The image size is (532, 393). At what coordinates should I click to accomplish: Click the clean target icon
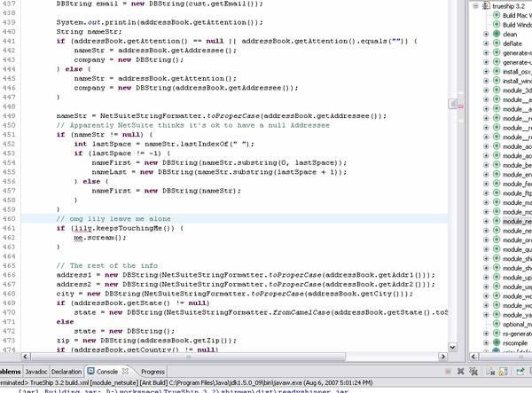496,35
